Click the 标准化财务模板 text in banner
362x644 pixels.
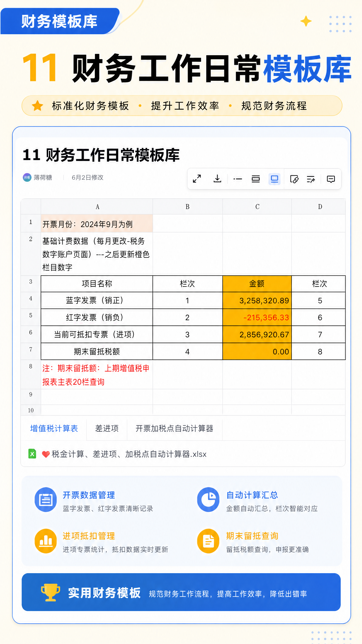(90, 106)
